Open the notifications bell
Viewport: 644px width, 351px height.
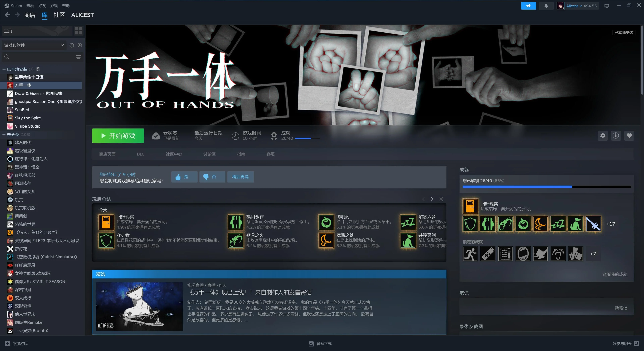(546, 6)
